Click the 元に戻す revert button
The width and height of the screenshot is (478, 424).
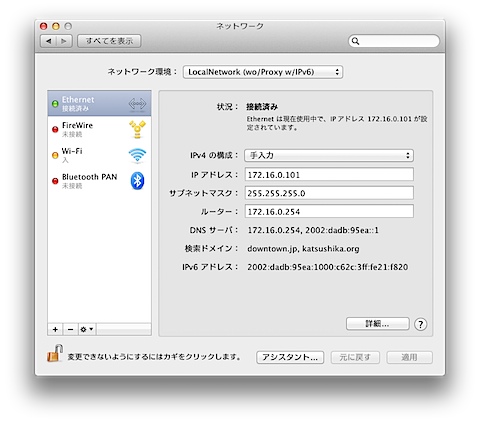coord(355,357)
